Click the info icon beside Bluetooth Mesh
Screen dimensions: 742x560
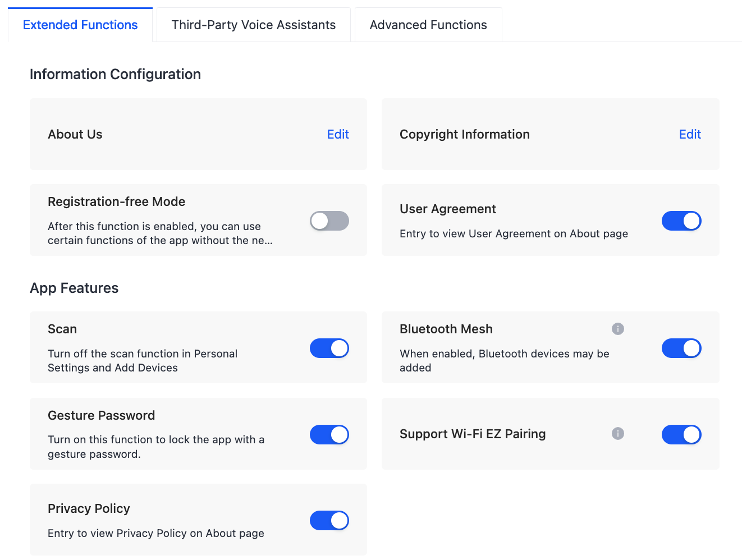tap(617, 328)
